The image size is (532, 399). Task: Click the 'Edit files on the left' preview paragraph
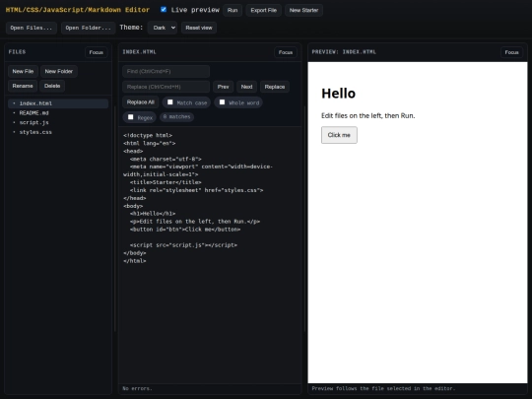point(368,115)
